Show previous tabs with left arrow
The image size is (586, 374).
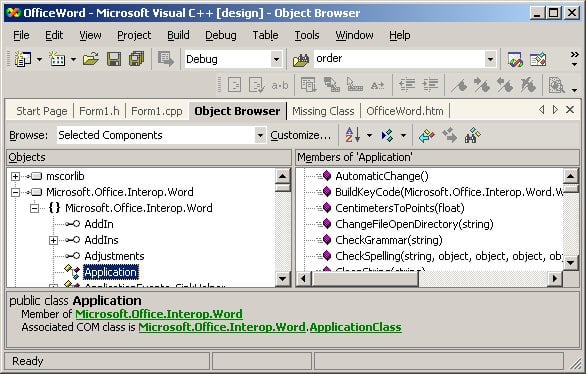point(542,109)
